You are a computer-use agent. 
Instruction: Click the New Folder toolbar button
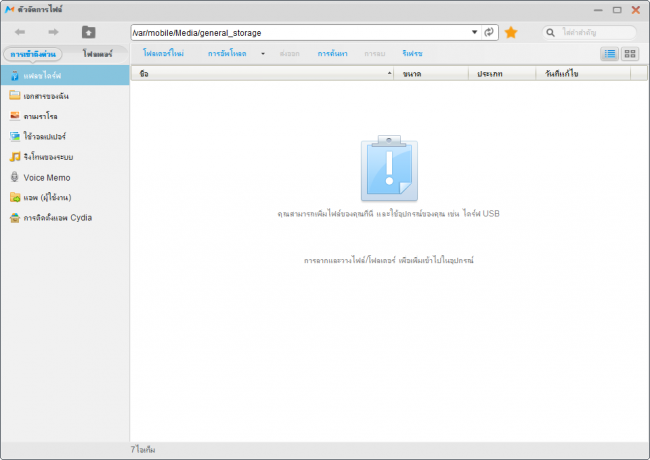[163, 53]
